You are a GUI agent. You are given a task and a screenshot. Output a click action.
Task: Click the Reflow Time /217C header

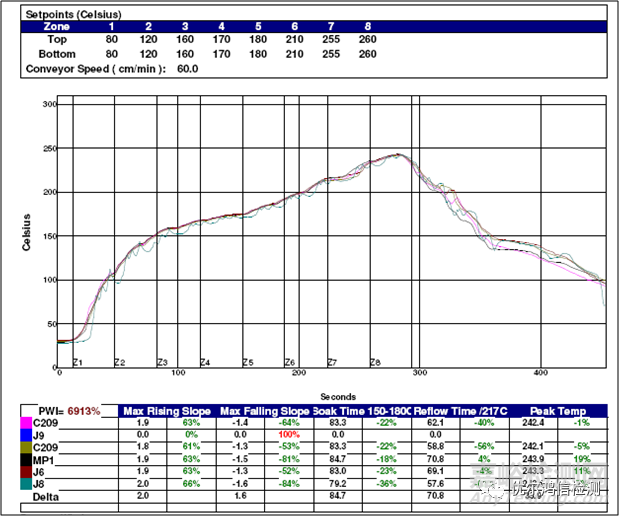[x=457, y=411]
